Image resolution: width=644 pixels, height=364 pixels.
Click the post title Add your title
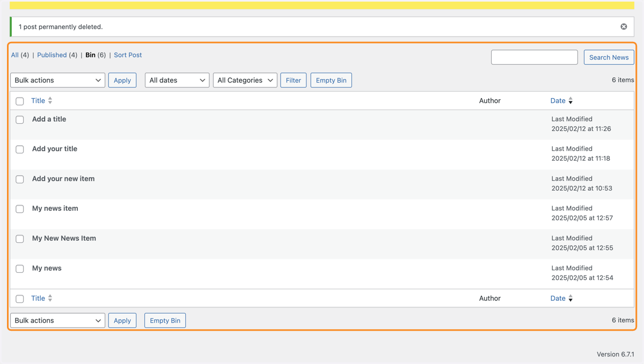[55, 148]
